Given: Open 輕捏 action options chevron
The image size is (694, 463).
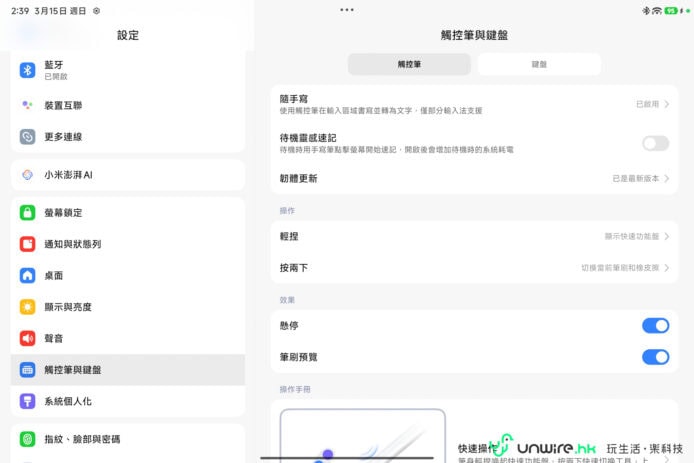Looking at the screenshot, I should (x=666, y=237).
